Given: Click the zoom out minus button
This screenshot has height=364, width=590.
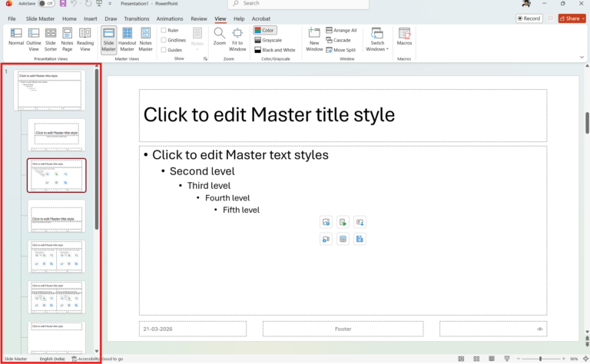Looking at the screenshot, I should tap(518, 359).
